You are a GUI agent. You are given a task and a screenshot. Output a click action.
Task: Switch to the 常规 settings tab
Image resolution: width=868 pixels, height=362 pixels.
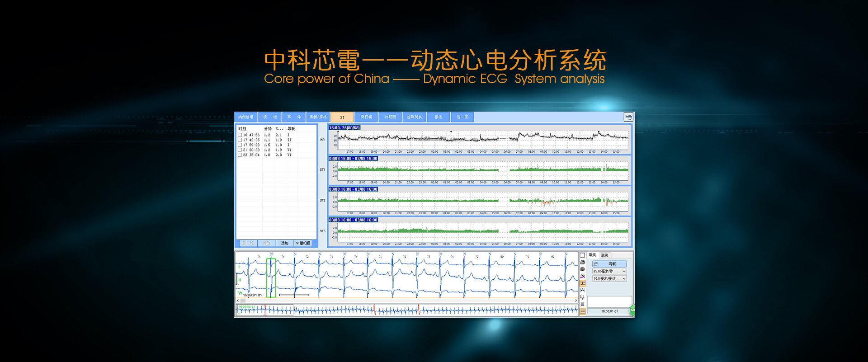(x=593, y=255)
